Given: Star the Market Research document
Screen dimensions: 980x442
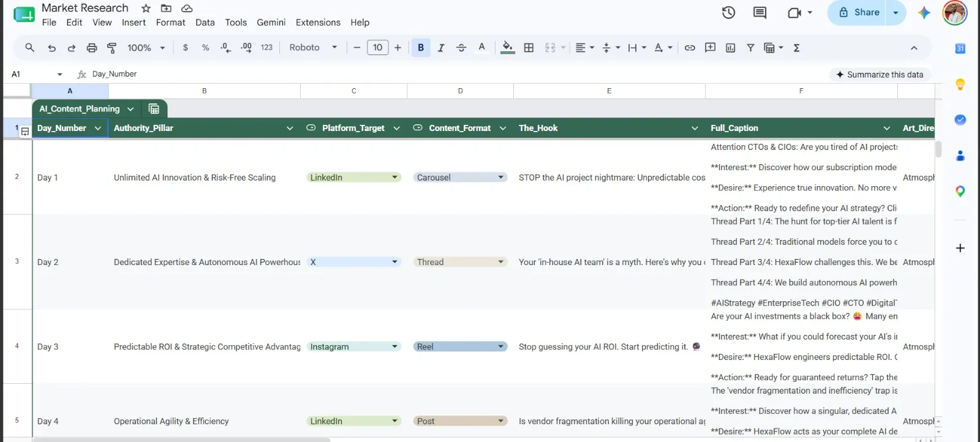Looking at the screenshot, I should pos(146,8).
